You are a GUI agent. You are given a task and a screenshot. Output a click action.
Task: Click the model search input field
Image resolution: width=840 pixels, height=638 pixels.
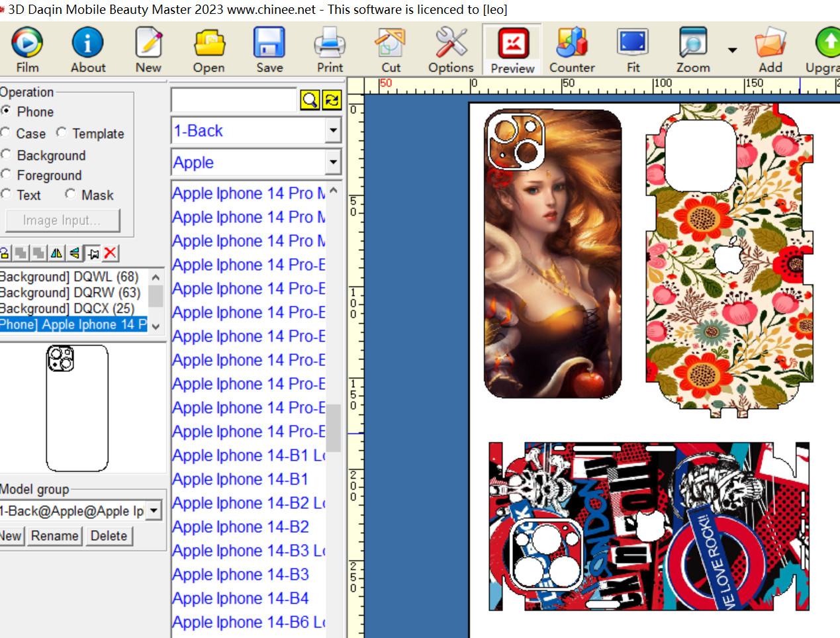(x=233, y=100)
